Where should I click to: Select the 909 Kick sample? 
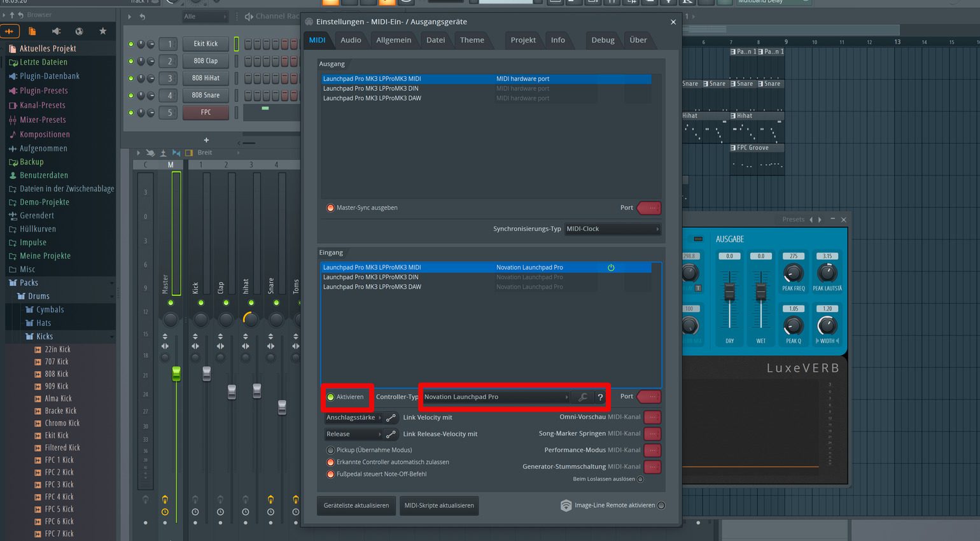[57, 386]
